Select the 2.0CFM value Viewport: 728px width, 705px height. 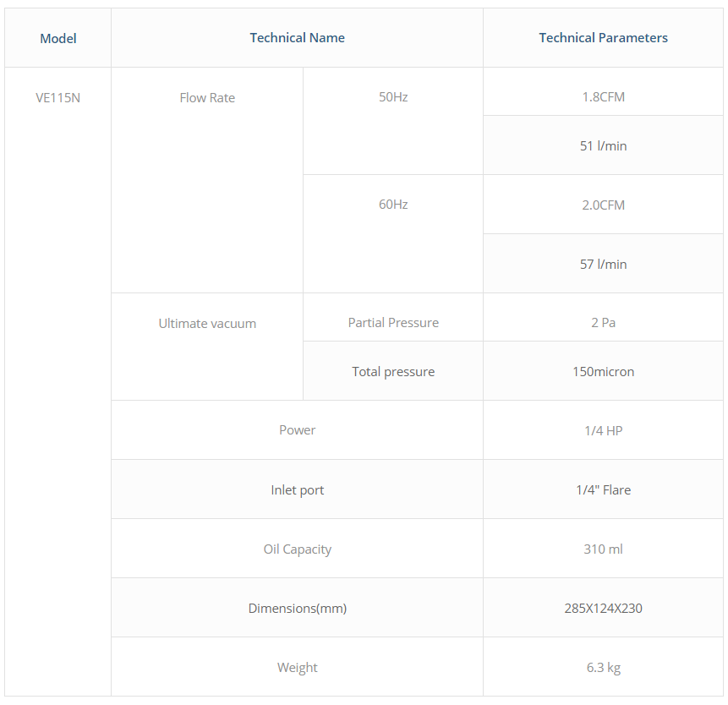tap(603, 205)
